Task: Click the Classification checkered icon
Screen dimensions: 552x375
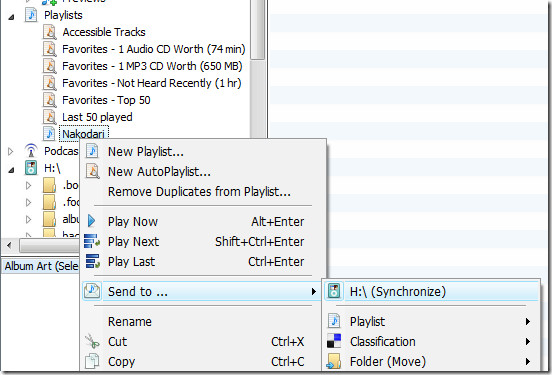Action: pyautogui.click(x=334, y=341)
